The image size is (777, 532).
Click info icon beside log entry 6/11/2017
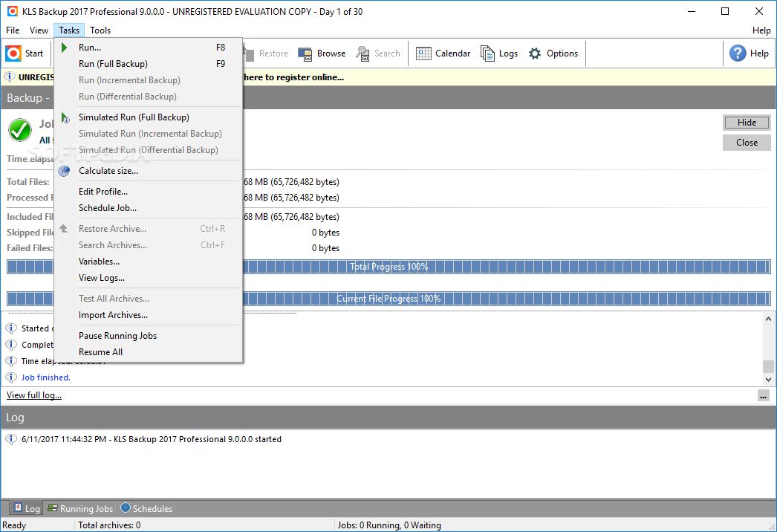(x=11, y=439)
